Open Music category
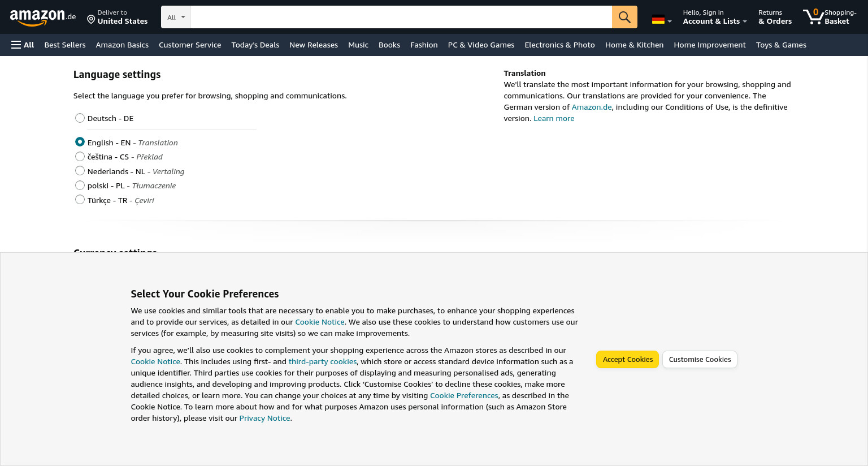868x466 pixels. tap(358, 45)
